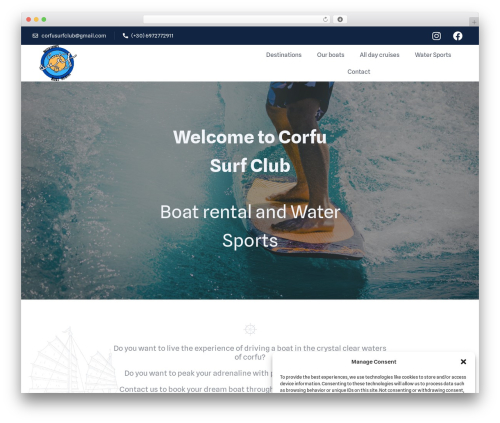The width and height of the screenshot is (500, 423).
Task: Click the 'To provide the best experiences' consent paragraph
Action: pyautogui.click(x=373, y=384)
